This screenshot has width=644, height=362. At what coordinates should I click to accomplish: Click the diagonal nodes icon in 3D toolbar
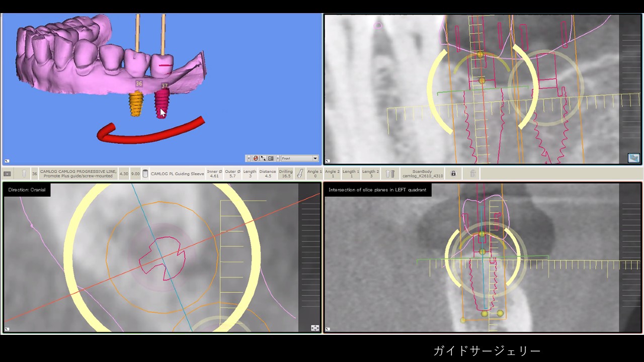(263, 158)
